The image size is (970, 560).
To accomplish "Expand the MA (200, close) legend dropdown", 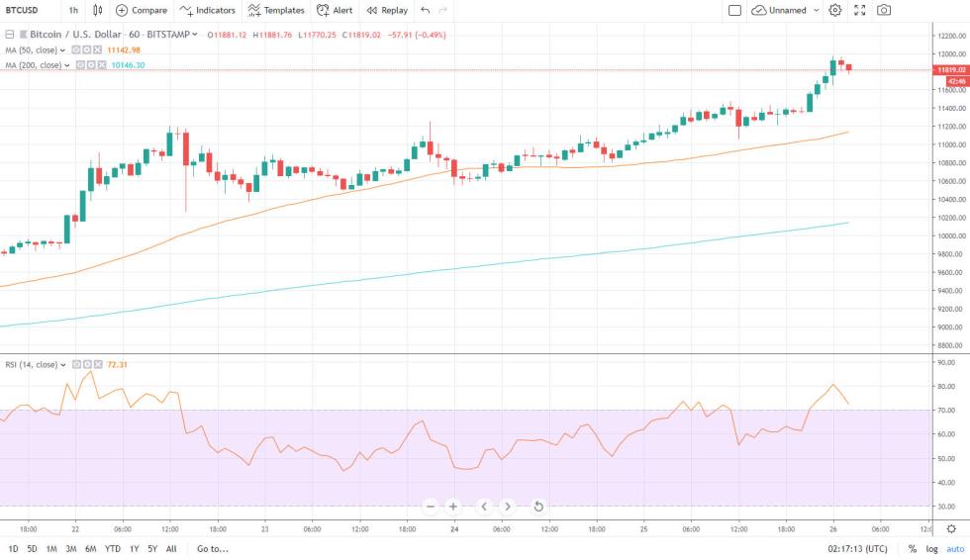I will point(67,65).
